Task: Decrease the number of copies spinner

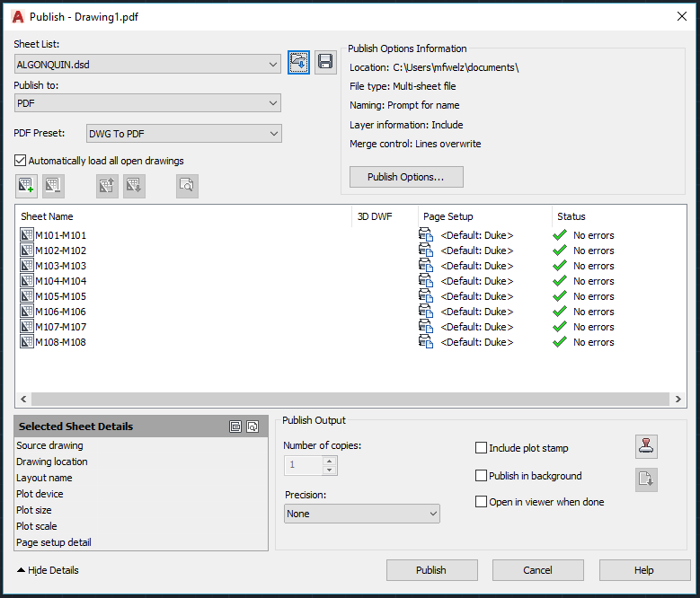Action: point(330,470)
